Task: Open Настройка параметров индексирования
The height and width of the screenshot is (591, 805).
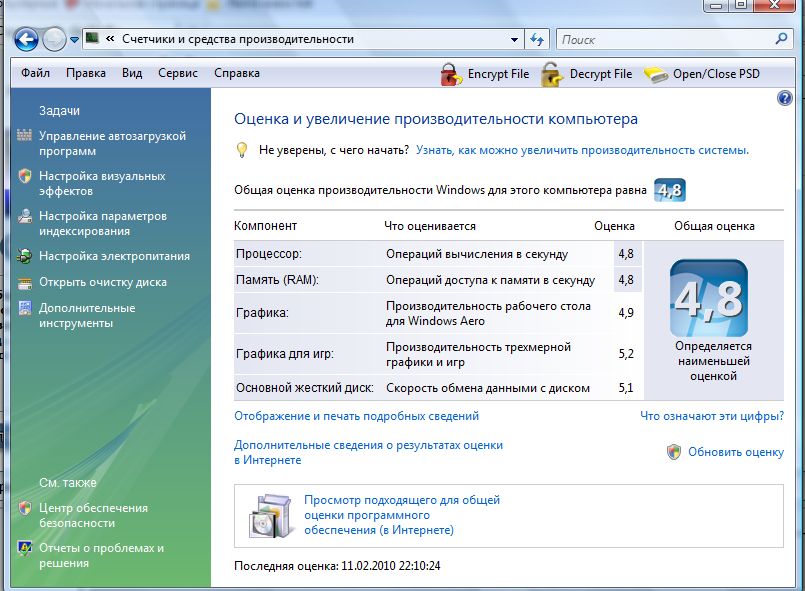Action: coord(103,223)
